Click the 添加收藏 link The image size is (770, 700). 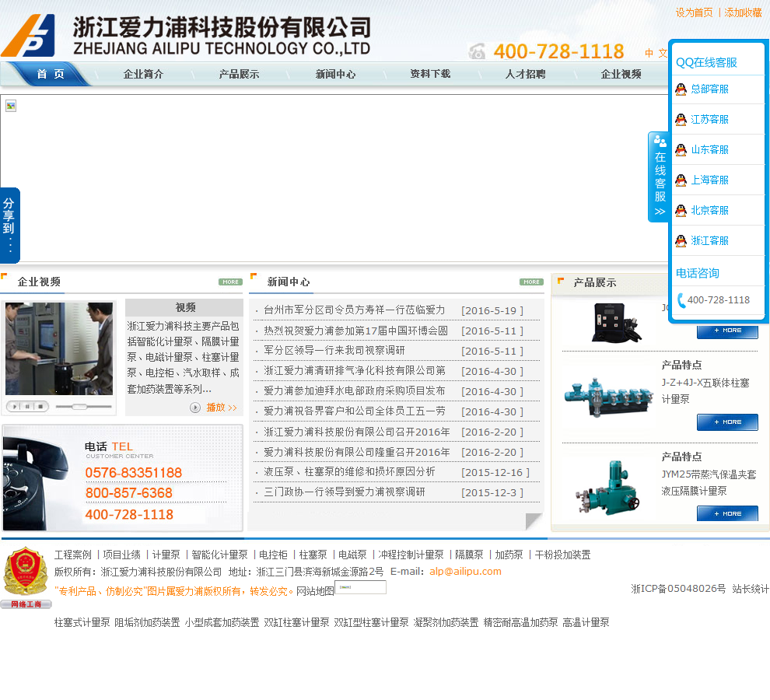point(743,12)
